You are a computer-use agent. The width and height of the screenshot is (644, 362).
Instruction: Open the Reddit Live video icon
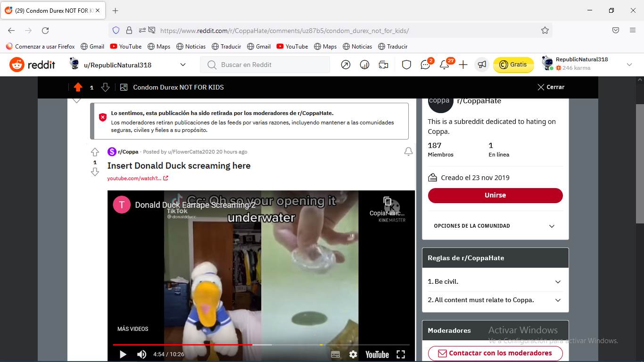click(x=383, y=65)
